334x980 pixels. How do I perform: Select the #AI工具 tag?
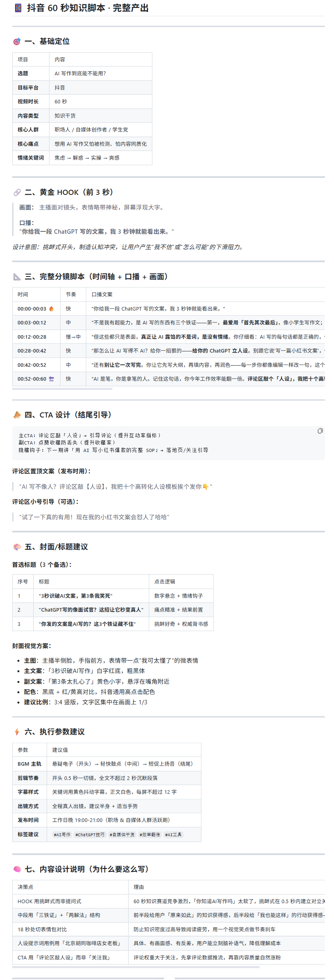173,835
